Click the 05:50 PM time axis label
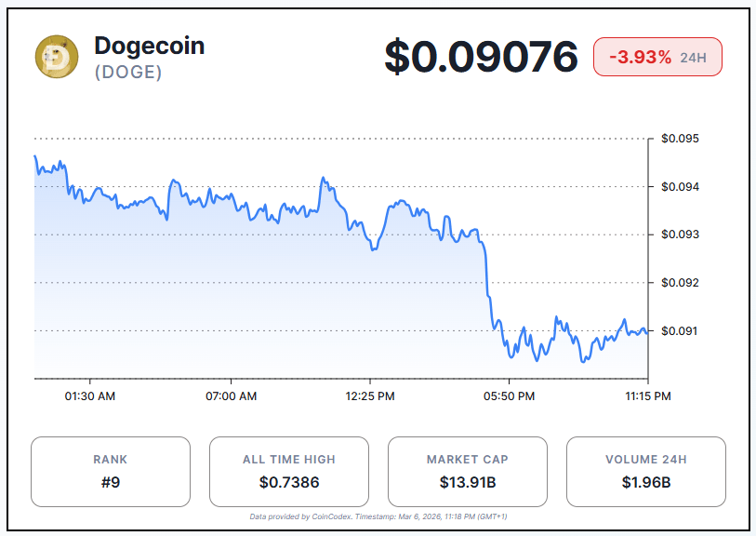Screen dimensions: 756x536 (x=509, y=396)
